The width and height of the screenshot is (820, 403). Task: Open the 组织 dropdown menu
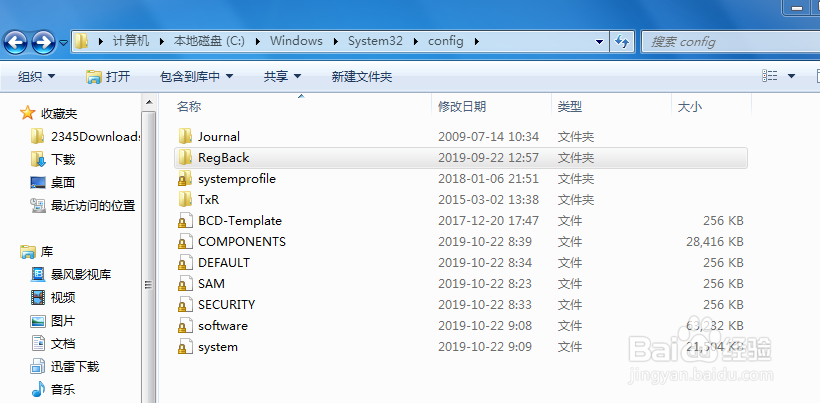click(36, 77)
